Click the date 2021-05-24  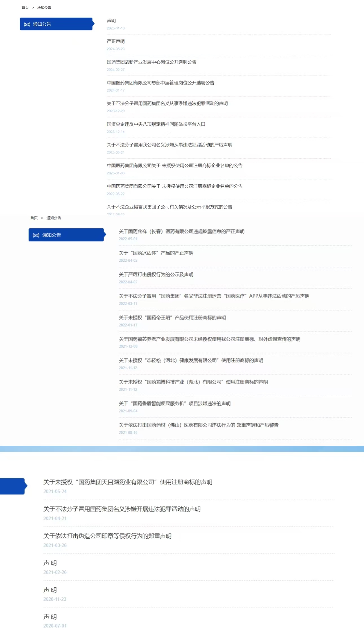click(x=55, y=491)
